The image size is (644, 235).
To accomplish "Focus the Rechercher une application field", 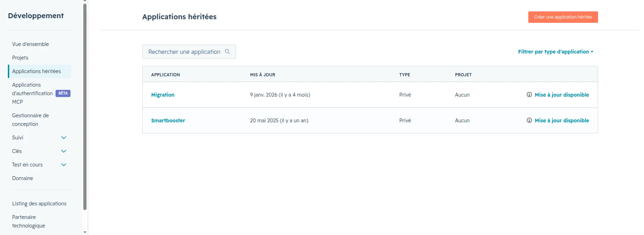I will (189, 52).
